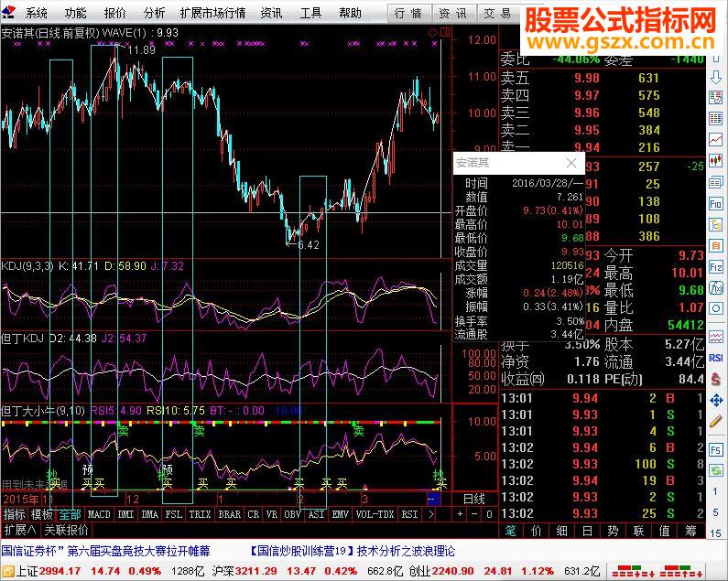Viewport: 728px width, 581px height.
Task: Select the 5-minute period button in sidebar
Action: [715, 512]
